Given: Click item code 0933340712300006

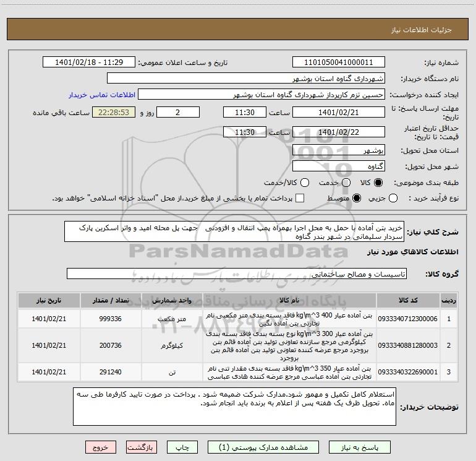Looking at the screenshot, I should click(x=408, y=319).
